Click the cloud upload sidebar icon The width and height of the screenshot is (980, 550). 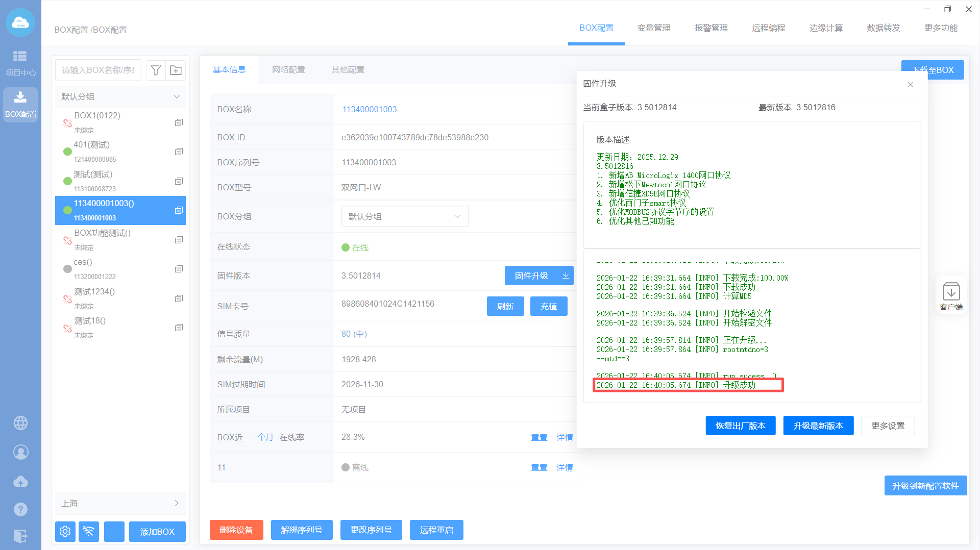(20, 481)
